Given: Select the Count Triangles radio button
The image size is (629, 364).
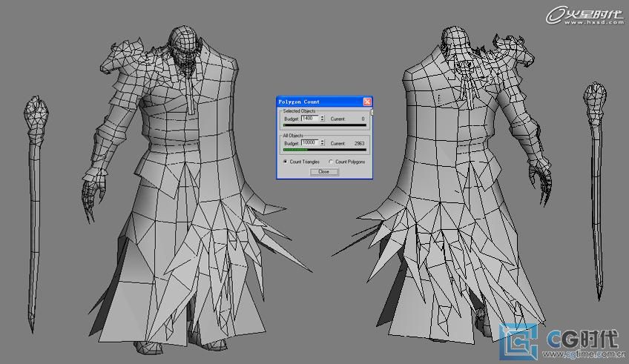Looking at the screenshot, I should coord(286,162).
